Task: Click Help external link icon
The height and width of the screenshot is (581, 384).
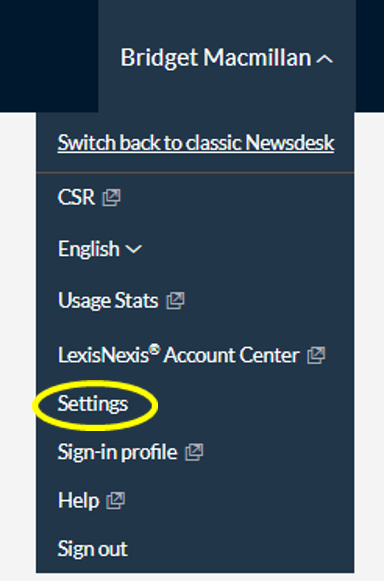Action: coord(116,501)
